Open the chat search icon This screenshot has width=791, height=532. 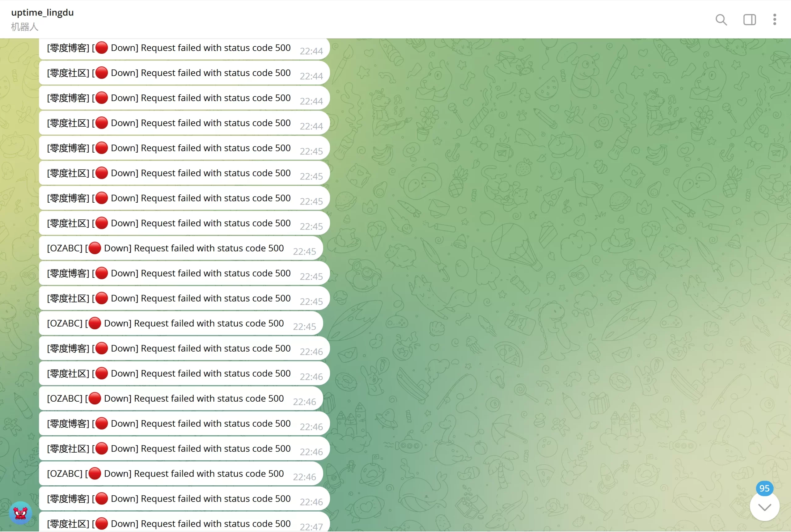point(721,20)
